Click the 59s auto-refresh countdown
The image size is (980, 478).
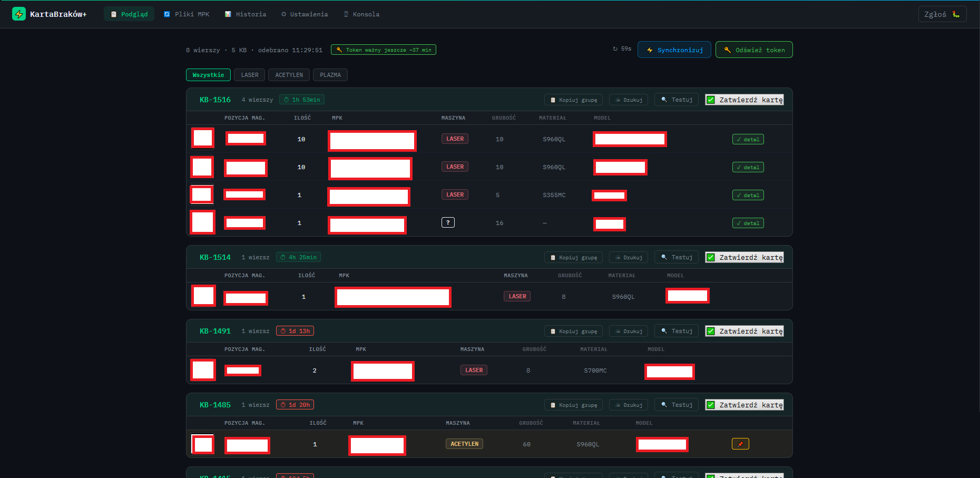coord(622,49)
